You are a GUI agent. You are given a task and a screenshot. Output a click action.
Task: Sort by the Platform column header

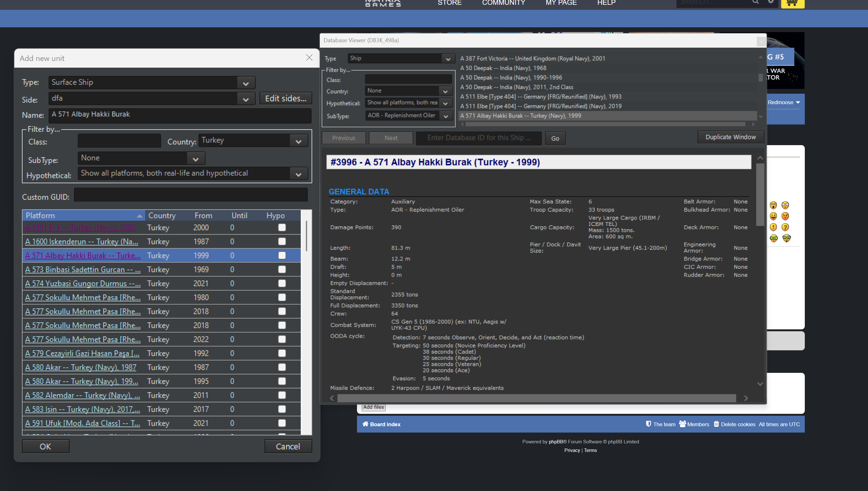point(84,215)
